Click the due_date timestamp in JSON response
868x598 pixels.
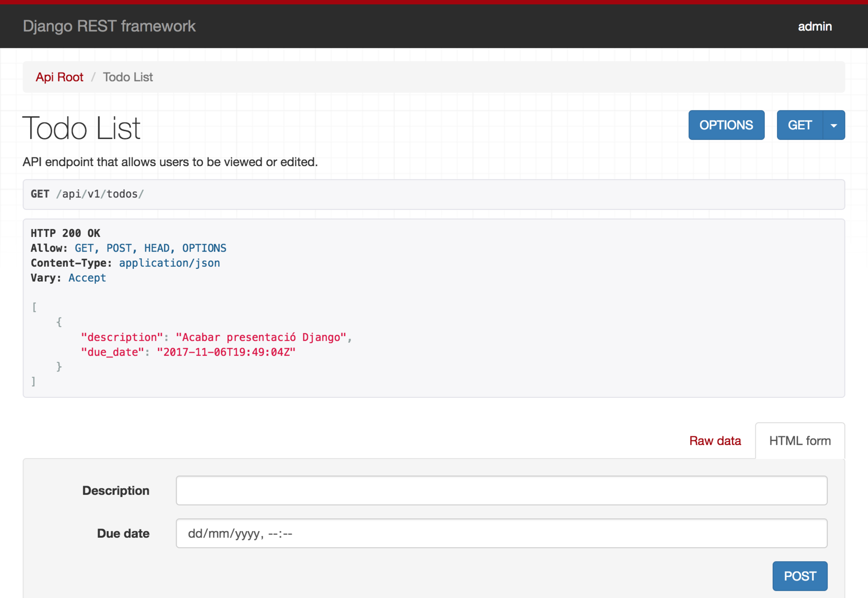(226, 352)
